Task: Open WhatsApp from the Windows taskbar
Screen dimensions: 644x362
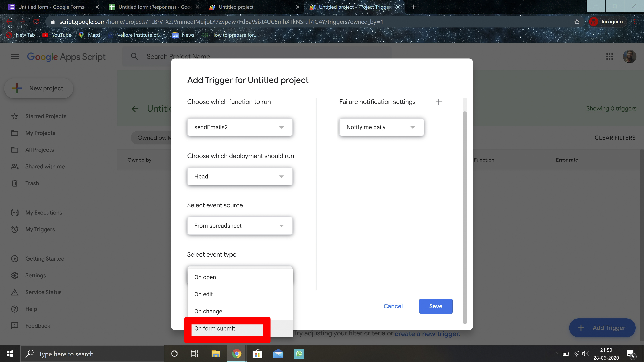Action: [x=299, y=353]
